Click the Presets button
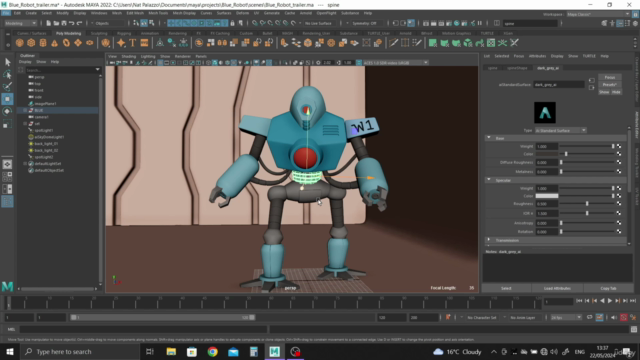The image size is (640, 360). [x=610, y=84]
